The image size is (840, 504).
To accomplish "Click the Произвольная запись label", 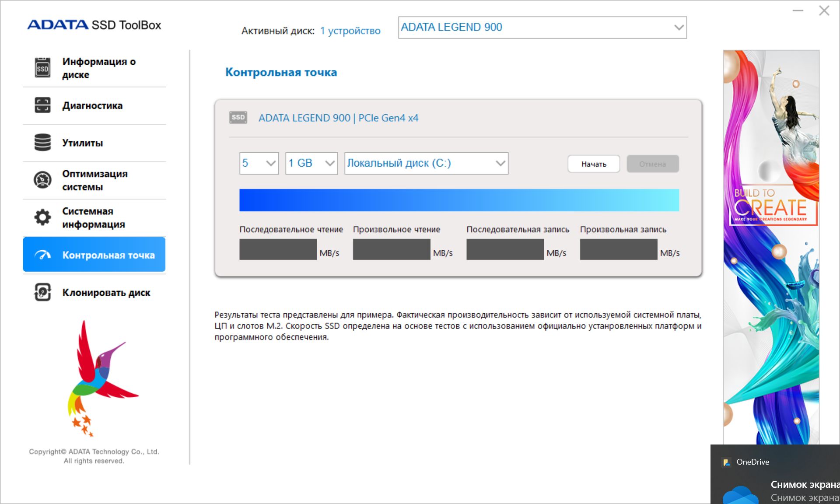I will (623, 229).
